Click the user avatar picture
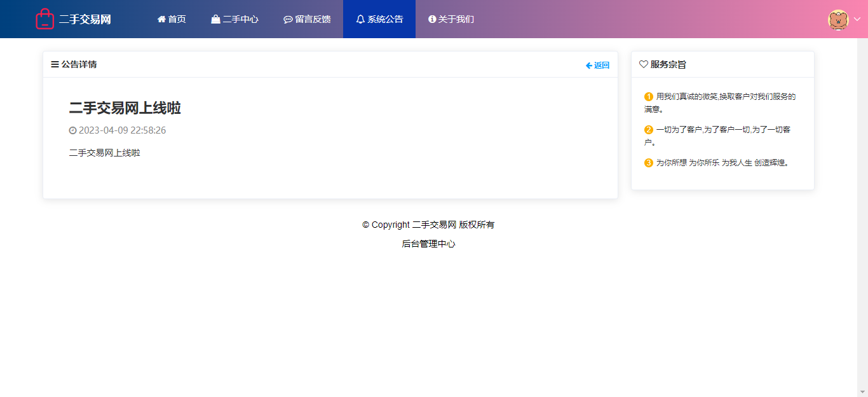Viewport: 868px width, 397px height. pyautogui.click(x=838, y=20)
